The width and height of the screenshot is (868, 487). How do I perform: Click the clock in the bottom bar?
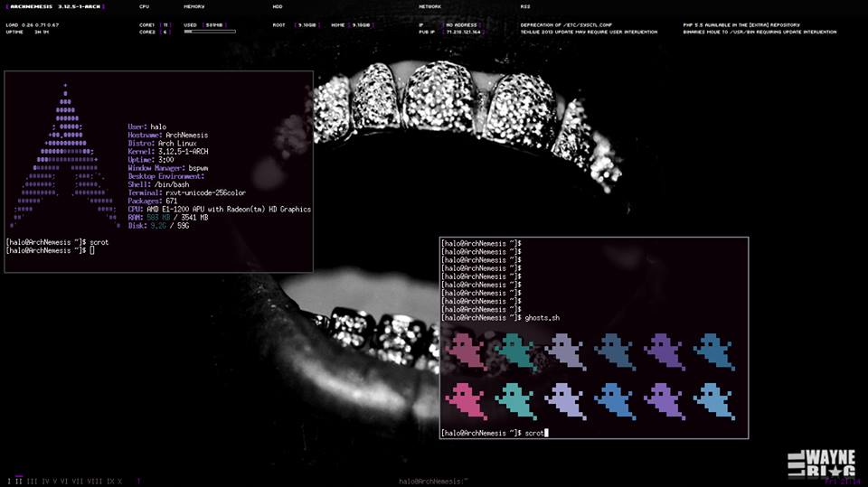tap(843, 482)
